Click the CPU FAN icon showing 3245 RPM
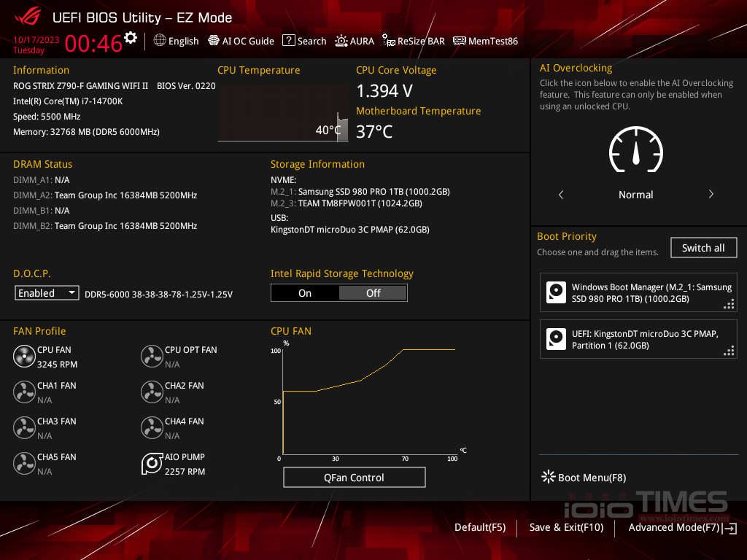This screenshot has height=560, width=747. tap(24, 356)
